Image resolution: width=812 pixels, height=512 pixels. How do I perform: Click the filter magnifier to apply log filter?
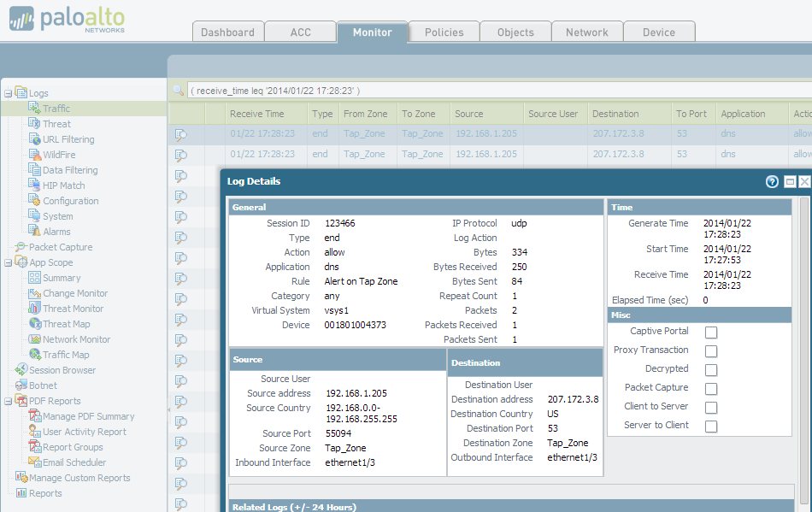179,88
